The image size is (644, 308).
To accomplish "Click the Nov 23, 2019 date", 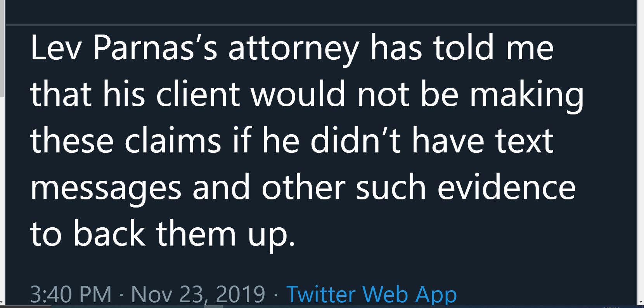I will [198, 294].
